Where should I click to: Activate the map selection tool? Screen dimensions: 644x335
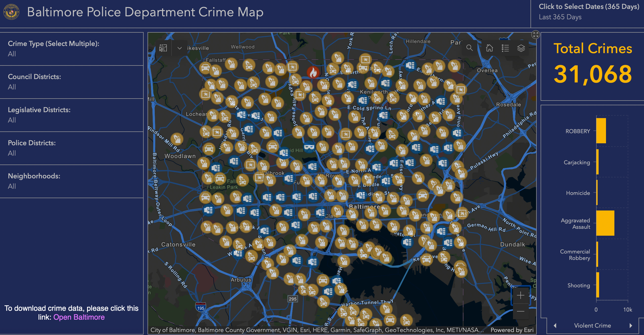(163, 48)
